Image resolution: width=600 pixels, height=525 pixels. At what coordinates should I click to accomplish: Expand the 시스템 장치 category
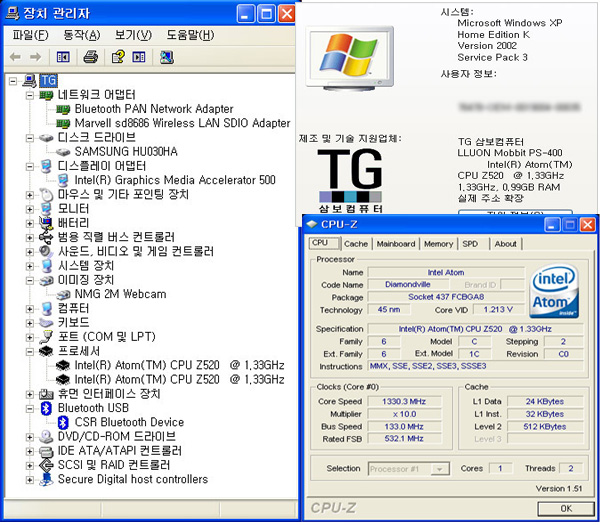tap(29, 266)
